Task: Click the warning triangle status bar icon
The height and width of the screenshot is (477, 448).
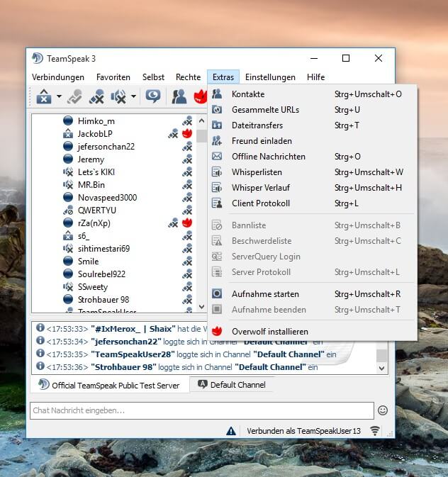Action: (x=231, y=431)
